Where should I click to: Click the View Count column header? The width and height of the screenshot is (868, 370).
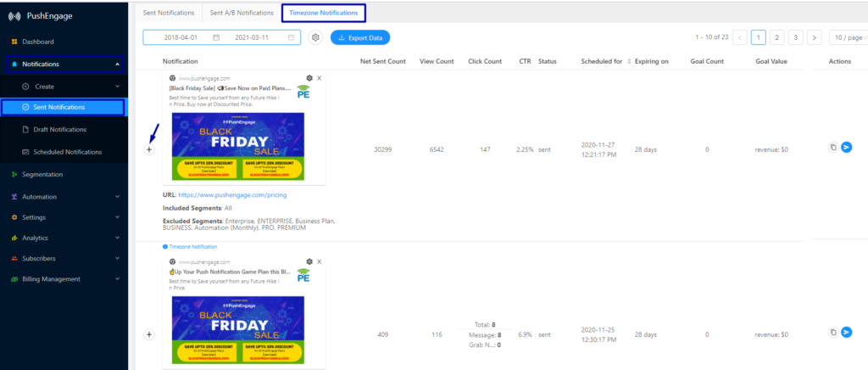[x=437, y=61]
